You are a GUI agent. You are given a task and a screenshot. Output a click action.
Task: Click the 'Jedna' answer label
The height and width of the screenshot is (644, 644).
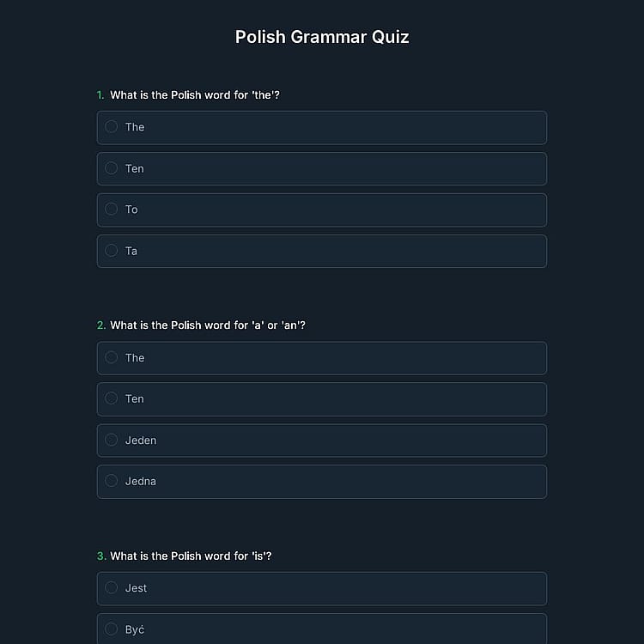click(x=141, y=482)
